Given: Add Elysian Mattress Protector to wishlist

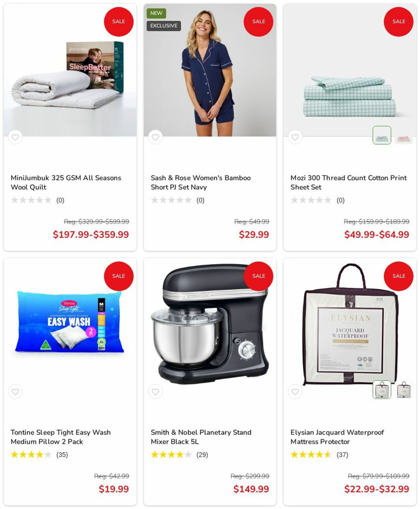Looking at the screenshot, I should coord(295,392).
